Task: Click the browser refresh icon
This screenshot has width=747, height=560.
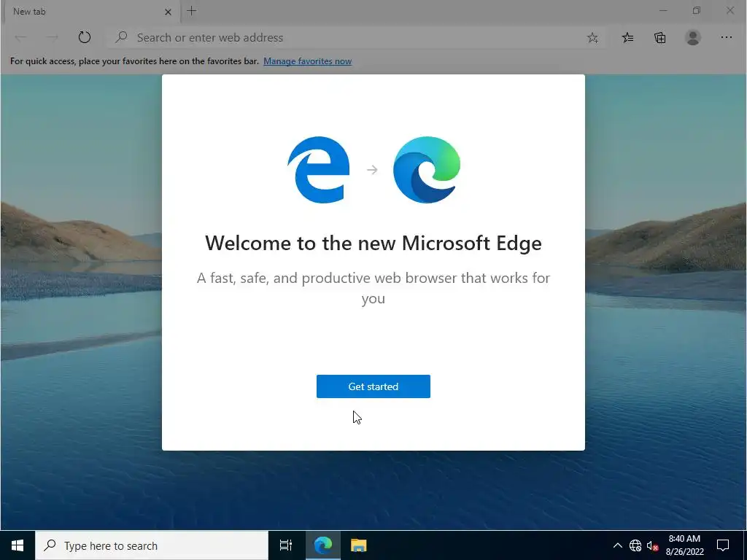Action: click(85, 37)
